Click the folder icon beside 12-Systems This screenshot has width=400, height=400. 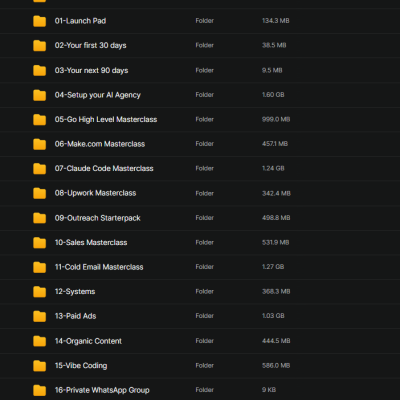[x=39, y=292]
